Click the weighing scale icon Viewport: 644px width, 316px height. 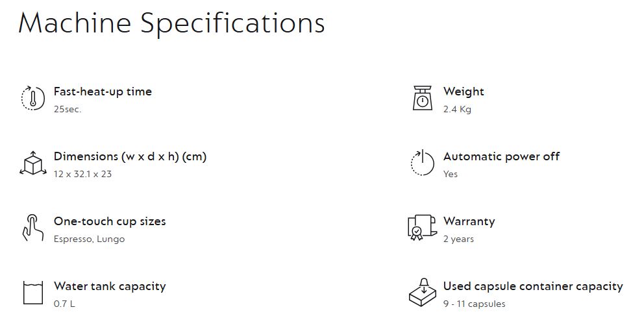pyautogui.click(x=423, y=98)
